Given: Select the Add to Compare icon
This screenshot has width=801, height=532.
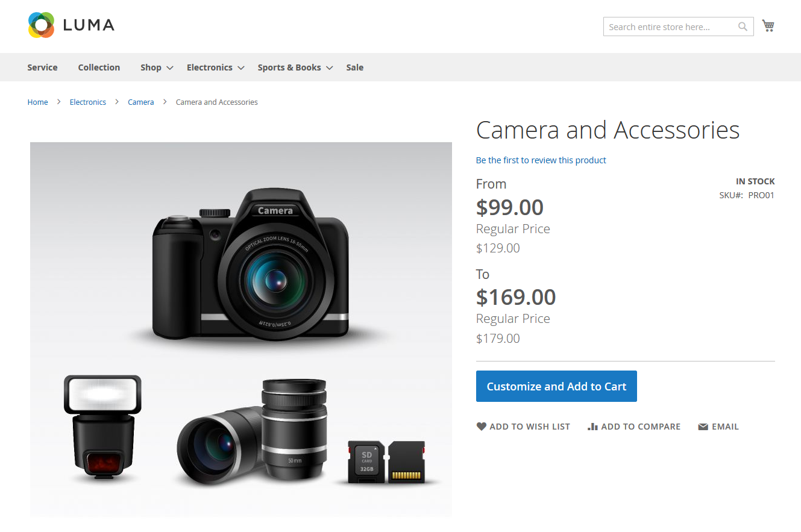Looking at the screenshot, I should (x=592, y=426).
